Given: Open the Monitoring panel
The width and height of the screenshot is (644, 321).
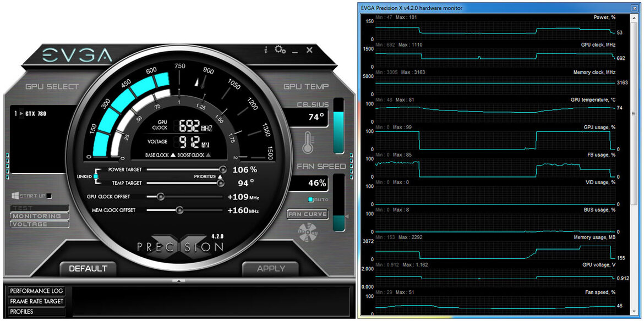Looking at the screenshot, I should pos(40,216).
